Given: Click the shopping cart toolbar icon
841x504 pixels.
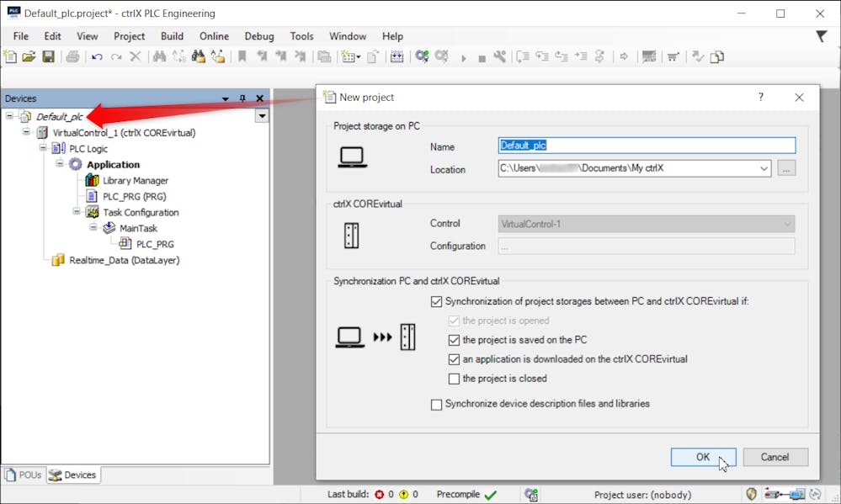Looking at the screenshot, I should coord(673,56).
